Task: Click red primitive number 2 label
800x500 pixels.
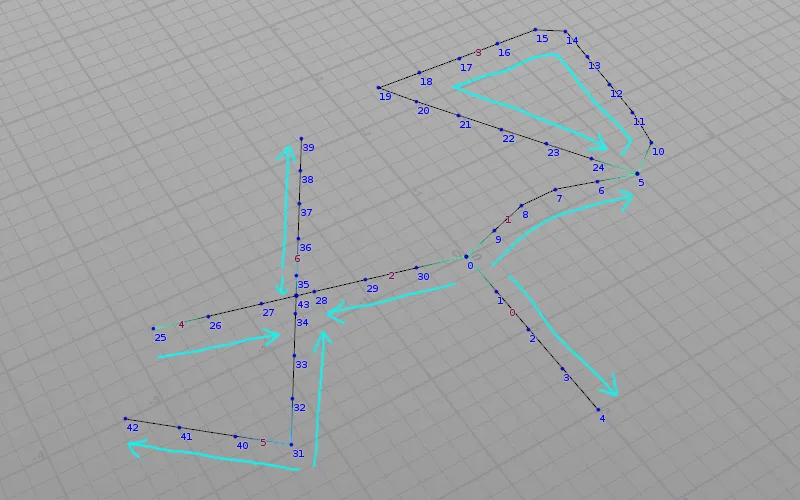Action: [391, 276]
